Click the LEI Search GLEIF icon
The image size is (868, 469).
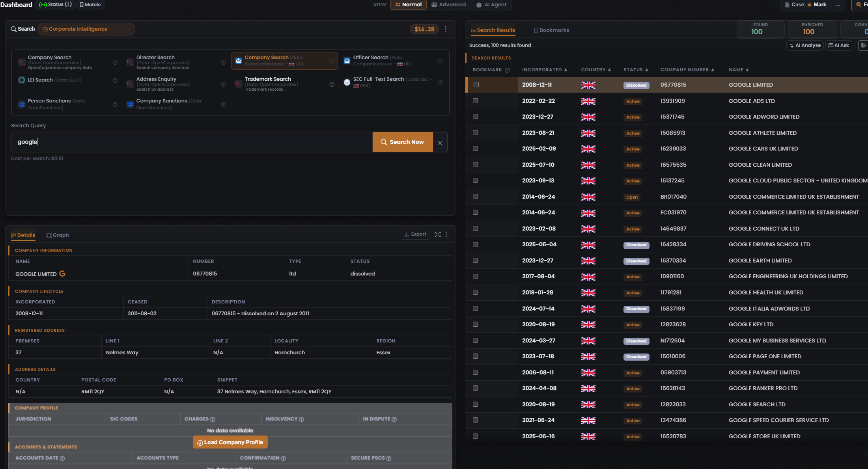pos(22,80)
